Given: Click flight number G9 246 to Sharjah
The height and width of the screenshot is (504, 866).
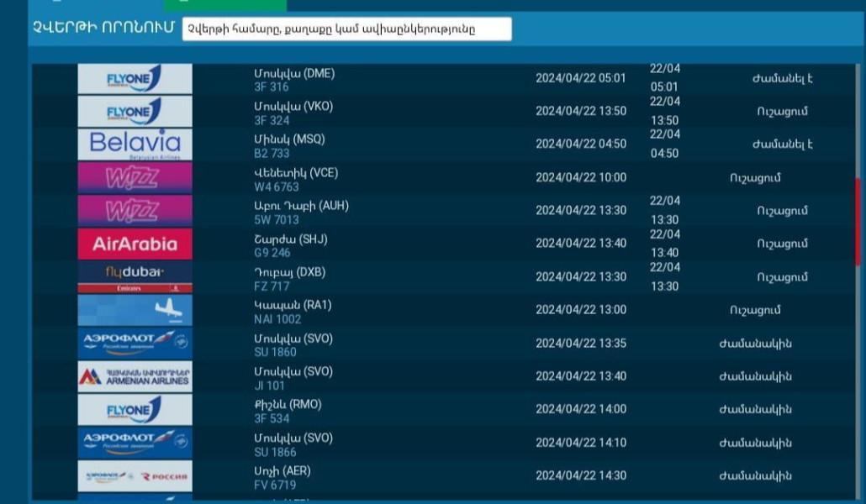Looking at the screenshot, I should click(x=272, y=253).
